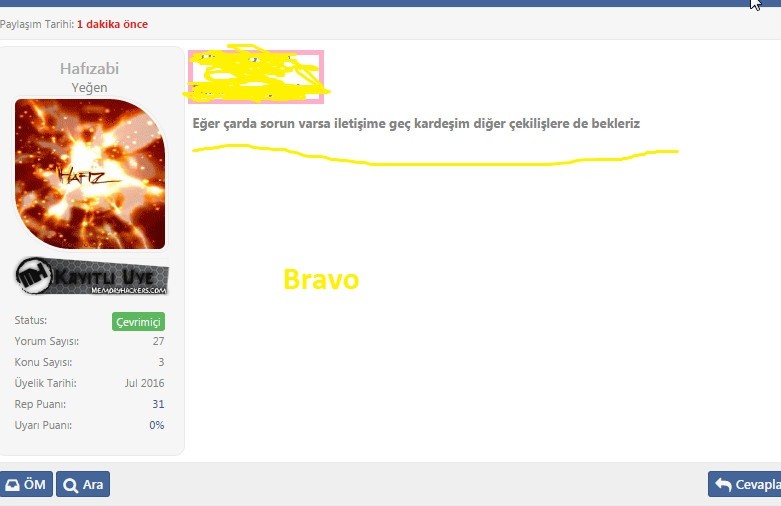Click the inbox icon on ÖM button
Screen dimensions: 781x506
coord(12,485)
